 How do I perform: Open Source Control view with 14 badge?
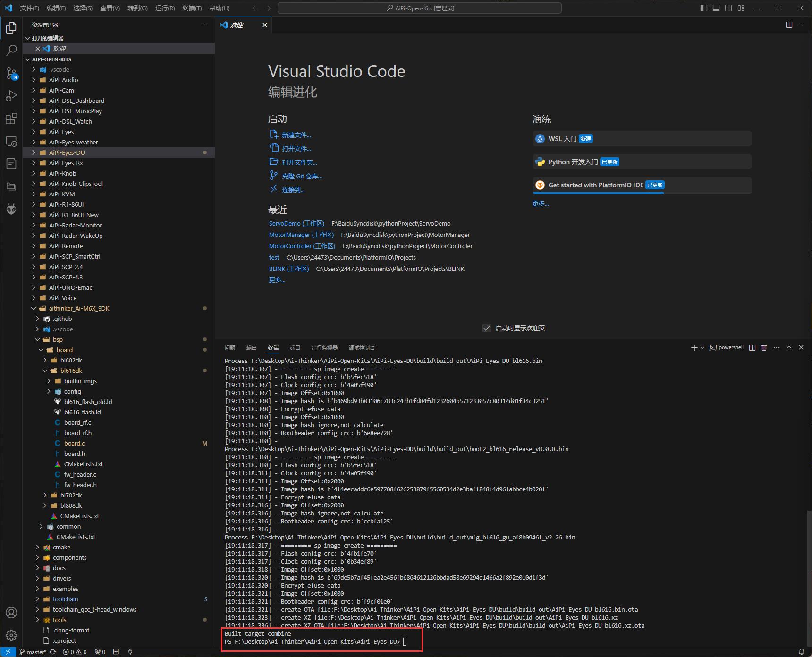pyautogui.click(x=11, y=73)
